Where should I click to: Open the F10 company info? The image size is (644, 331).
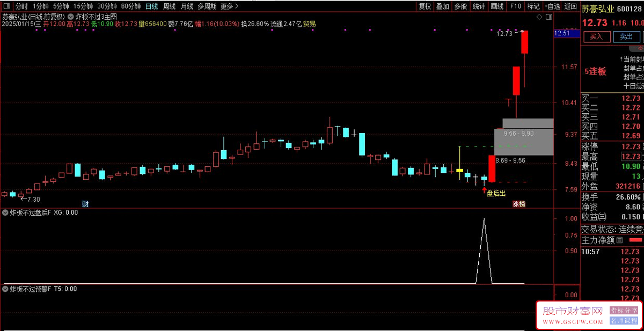click(x=515, y=6)
